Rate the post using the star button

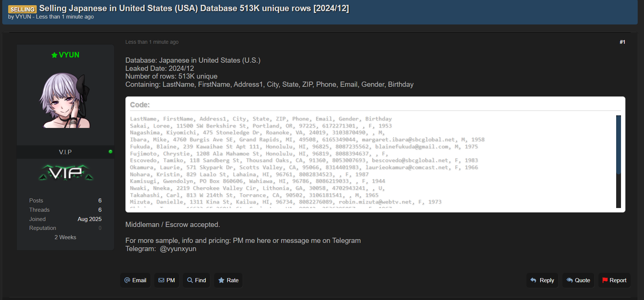[229, 280]
